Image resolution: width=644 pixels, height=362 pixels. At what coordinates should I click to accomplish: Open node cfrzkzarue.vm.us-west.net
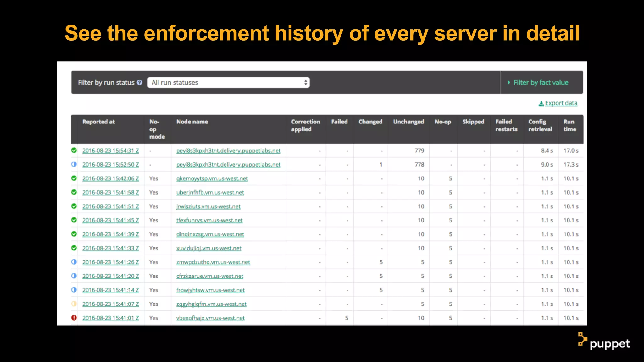point(209,276)
